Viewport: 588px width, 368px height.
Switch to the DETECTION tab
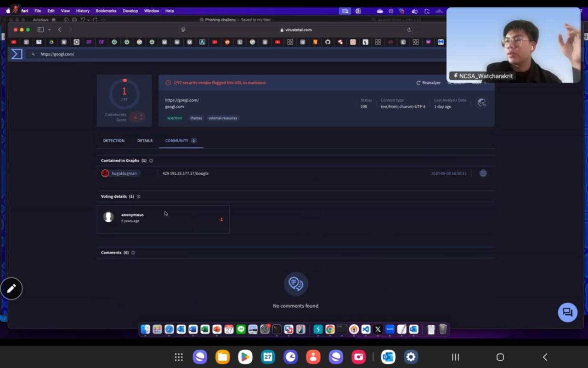[x=113, y=140]
